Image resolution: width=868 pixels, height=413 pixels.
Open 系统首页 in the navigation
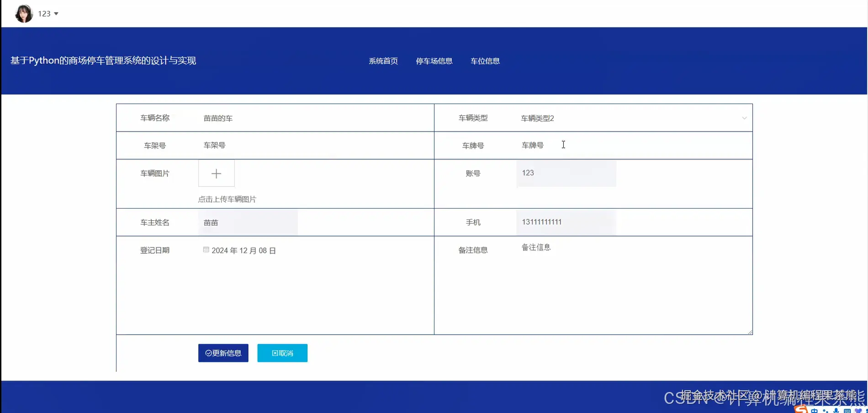pos(383,61)
